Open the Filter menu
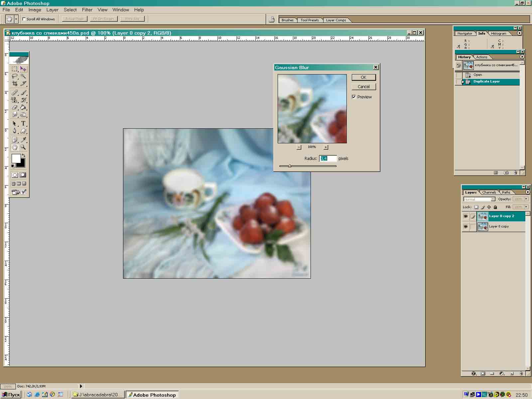The width and height of the screenshot is (532, 399). (87, 10)
